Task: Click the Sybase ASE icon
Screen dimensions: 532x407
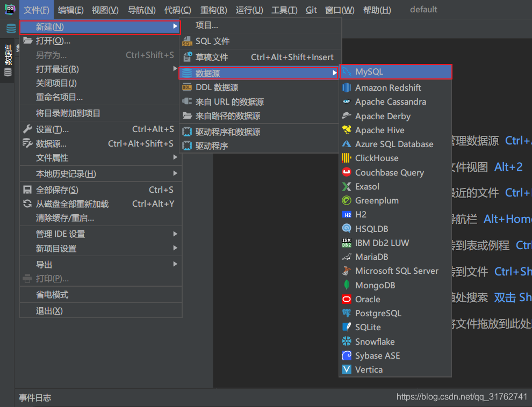Action: tap(347, 355)
